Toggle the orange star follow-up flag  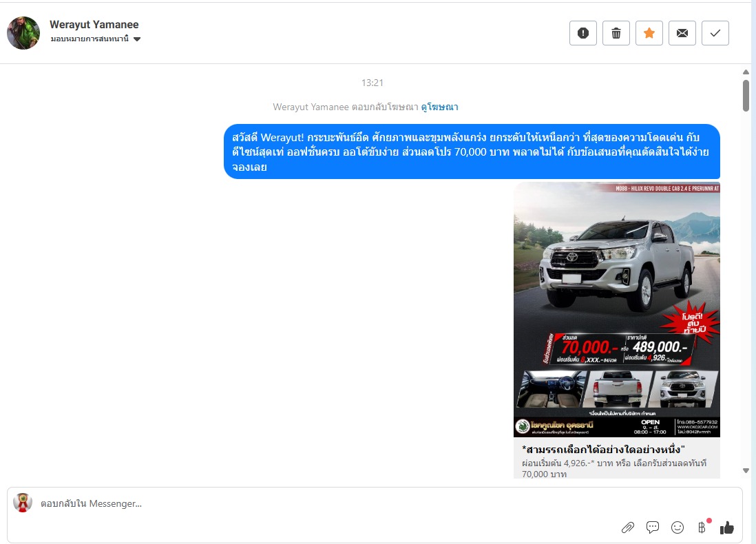tap(649, 33)
